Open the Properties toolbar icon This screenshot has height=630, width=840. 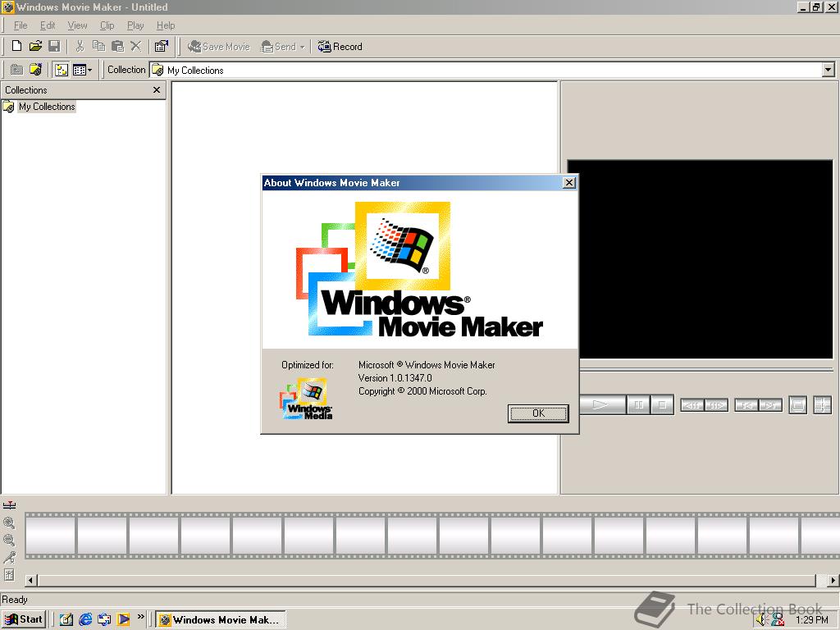click(x=162, y=46)
